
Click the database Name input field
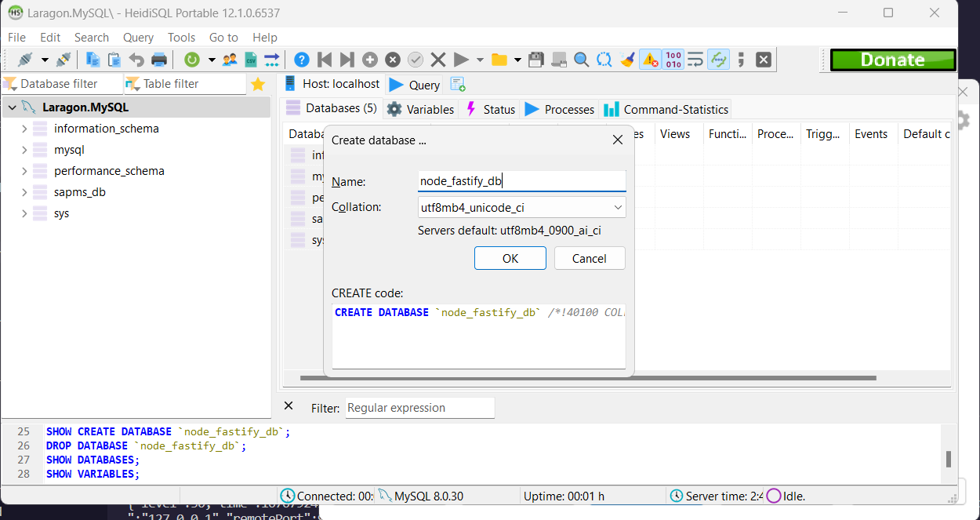pos(521,181)
